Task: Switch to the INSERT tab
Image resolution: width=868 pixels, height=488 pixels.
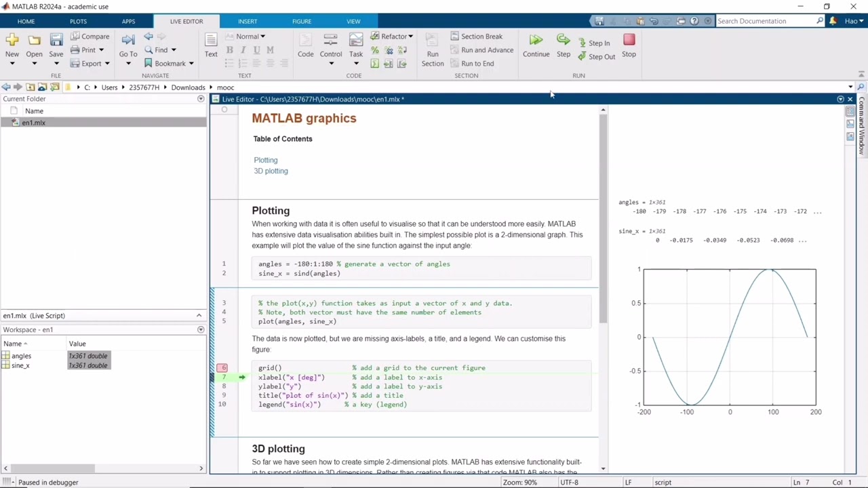Action: pyautogui.click(x=248, y=21)
